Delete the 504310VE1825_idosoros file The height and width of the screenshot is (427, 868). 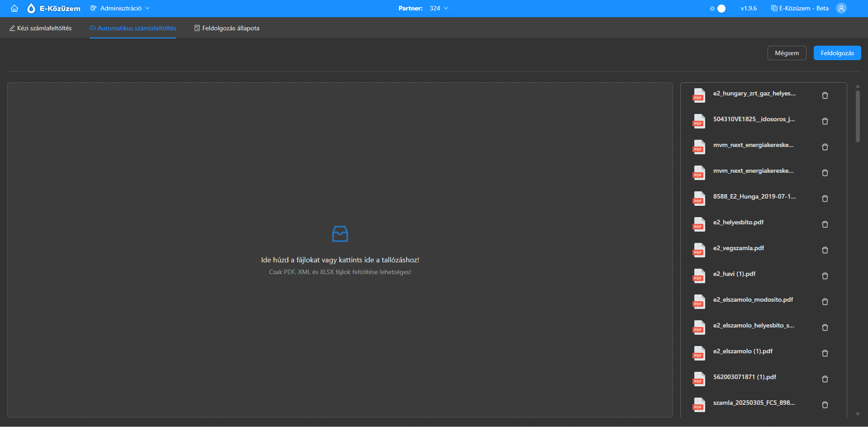pos(825,121)
